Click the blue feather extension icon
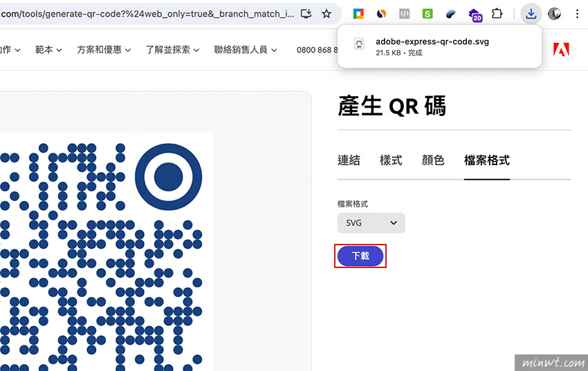Image resolution: width=588 pixels, height=371 pixels. [x=451, y=15]
